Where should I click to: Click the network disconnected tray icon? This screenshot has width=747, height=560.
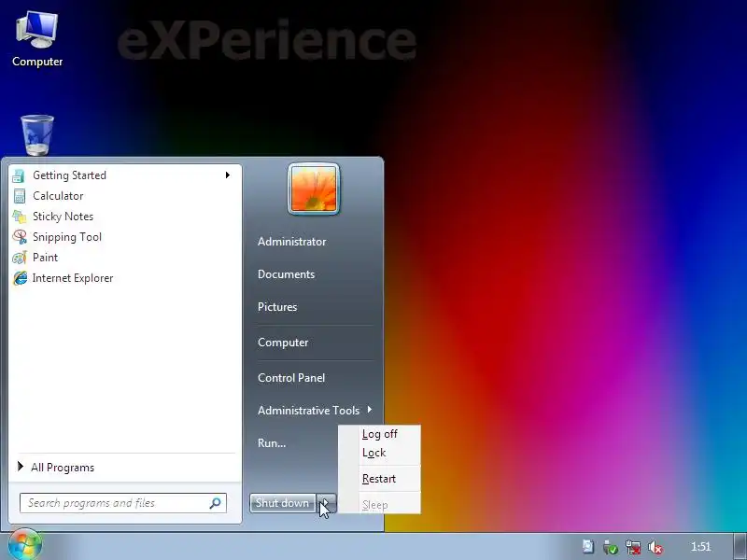click(633, 547)
